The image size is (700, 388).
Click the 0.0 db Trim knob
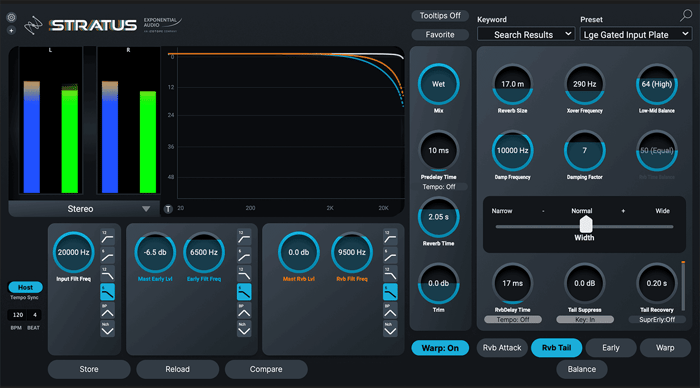tap(438, 284)
